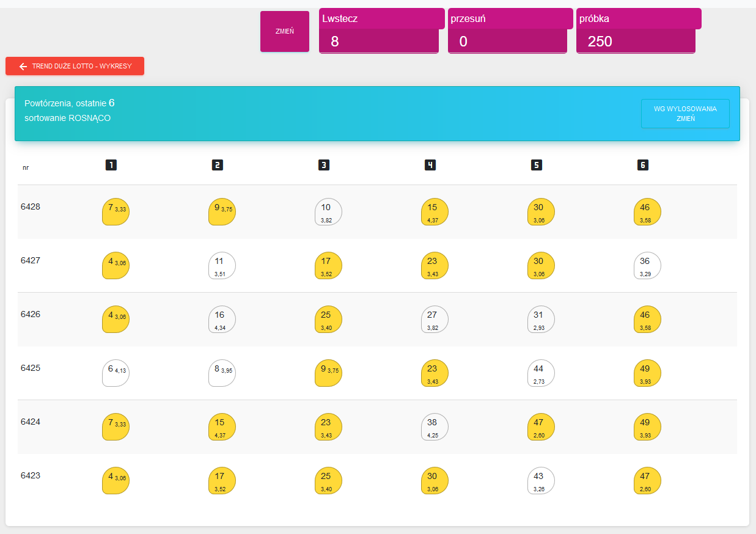This screenshot has height=534, width=756.
Task: Click column header number 5
Action: (x=536, y=165)
